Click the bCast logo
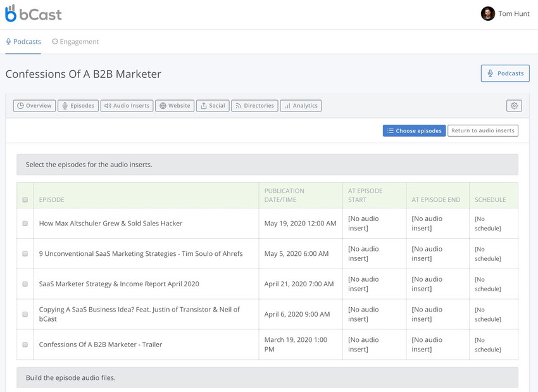 [x=34, y=13]
